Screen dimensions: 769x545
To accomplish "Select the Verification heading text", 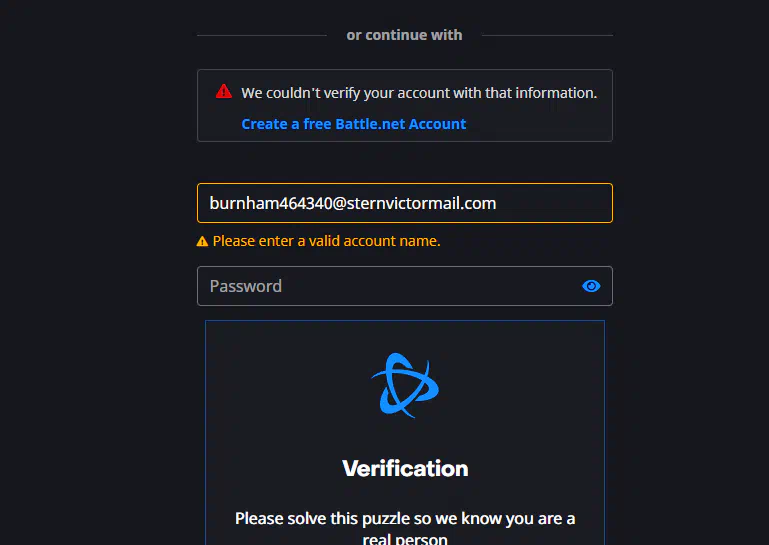I will point(405,468).
